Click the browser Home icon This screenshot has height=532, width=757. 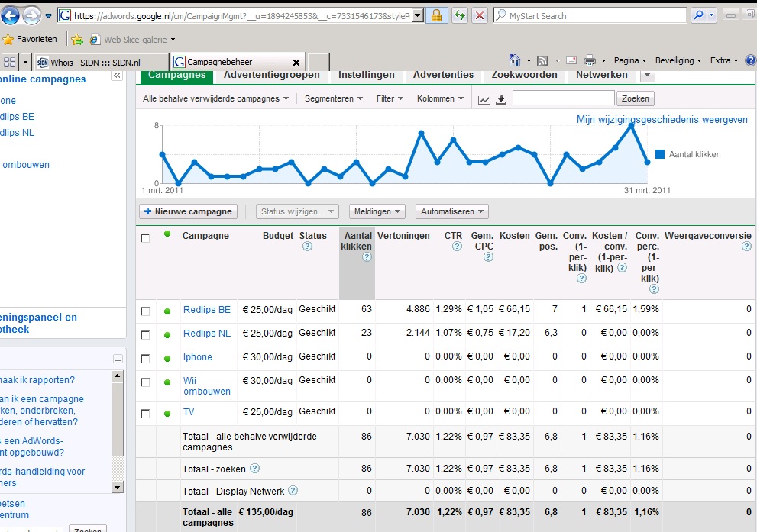point(515,60)
